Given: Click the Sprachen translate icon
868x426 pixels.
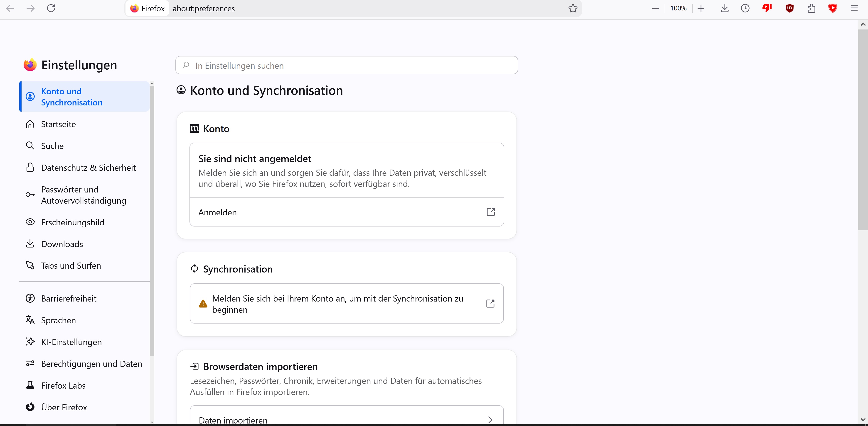Looking at the screenshot, I should click(x=30, y=320).
